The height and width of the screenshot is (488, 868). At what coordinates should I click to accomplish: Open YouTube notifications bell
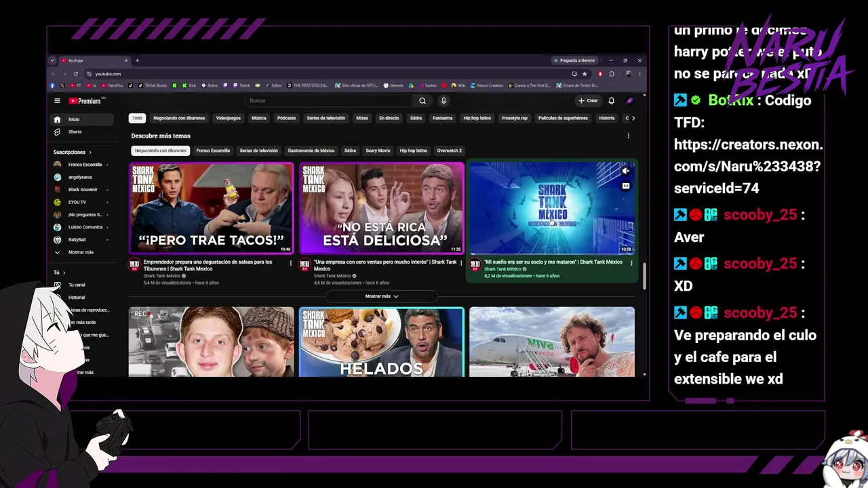pyautogui.click(x=611, y=101)
